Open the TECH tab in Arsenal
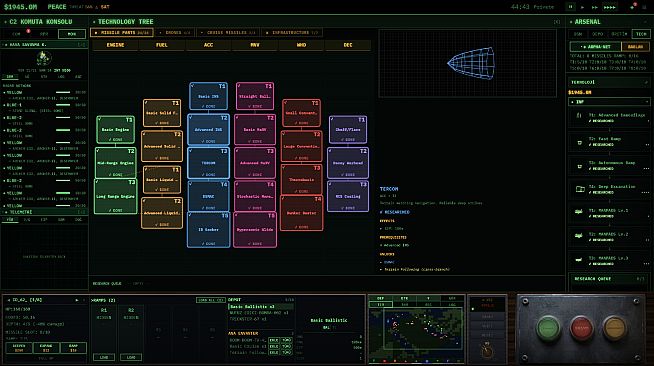The width and height of the screenshot is (654, 366). [641, 34]
